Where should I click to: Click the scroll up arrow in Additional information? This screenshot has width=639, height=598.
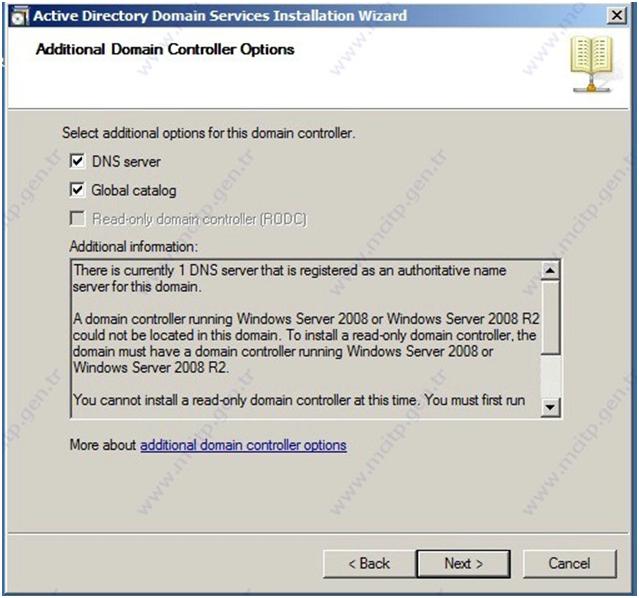point(551,270)
